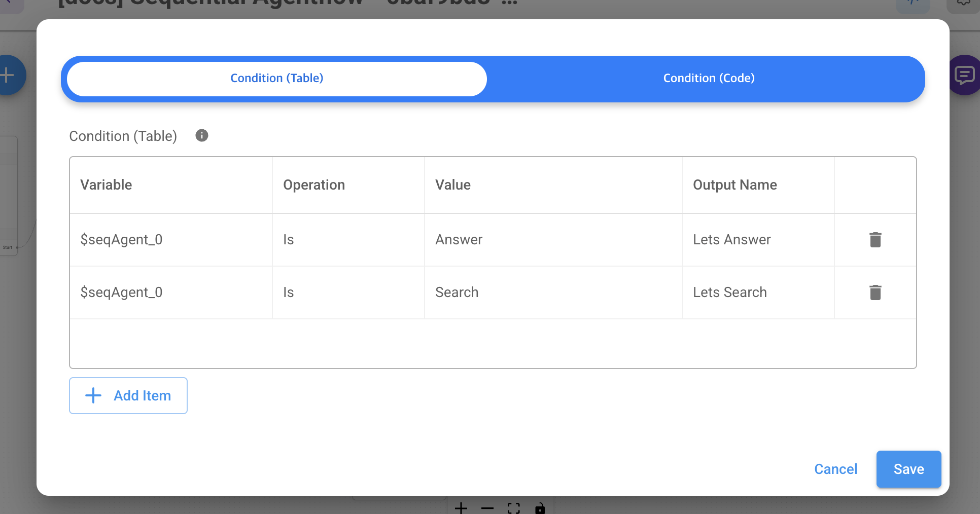The height and width of the screenshot is (514, 980).
Task: Zoom out using the canvas minus control
Action: click(487, 507)
